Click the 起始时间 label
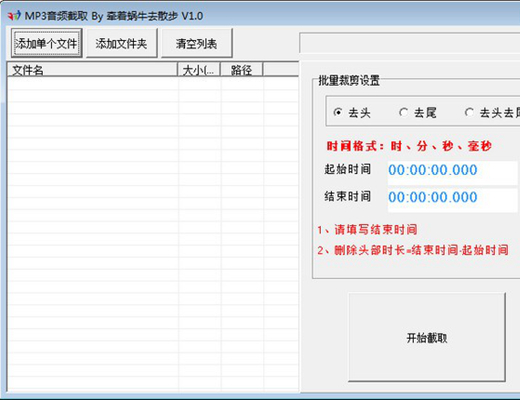 pyautogui.click(x=348, y=169)
